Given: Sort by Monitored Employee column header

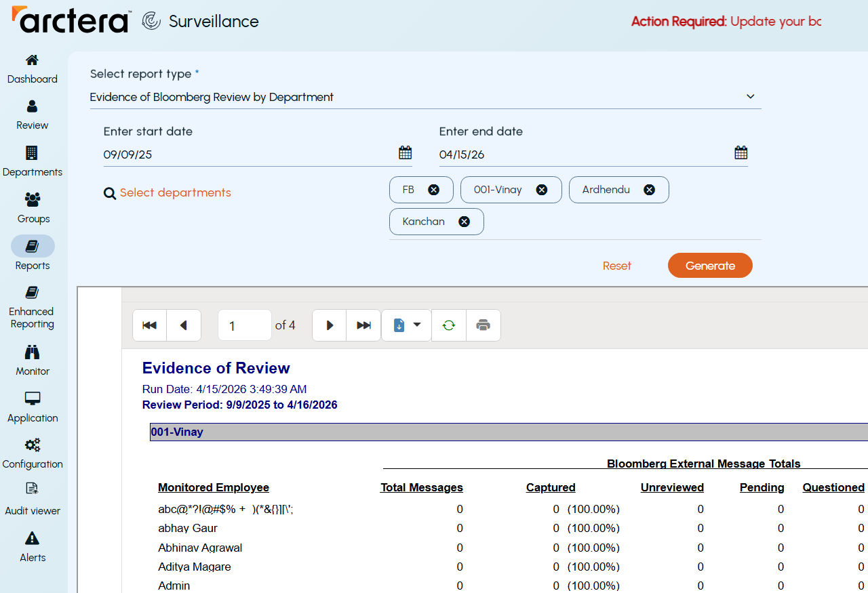Looking at the screenshot, I should [x=214, y=487].
